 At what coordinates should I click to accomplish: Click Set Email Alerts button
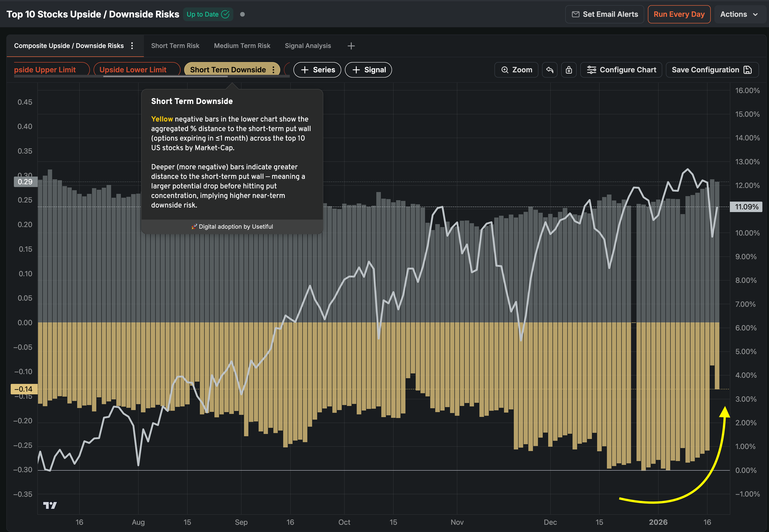pyautogui.click(x=604, y=14)
